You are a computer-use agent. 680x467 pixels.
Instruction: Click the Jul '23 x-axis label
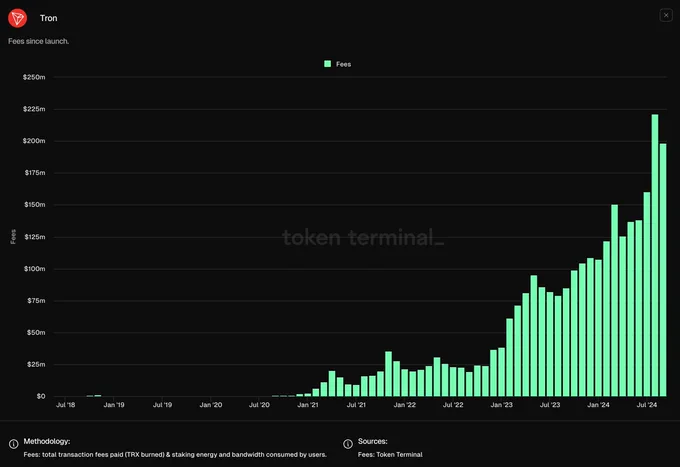pos(550,405)
